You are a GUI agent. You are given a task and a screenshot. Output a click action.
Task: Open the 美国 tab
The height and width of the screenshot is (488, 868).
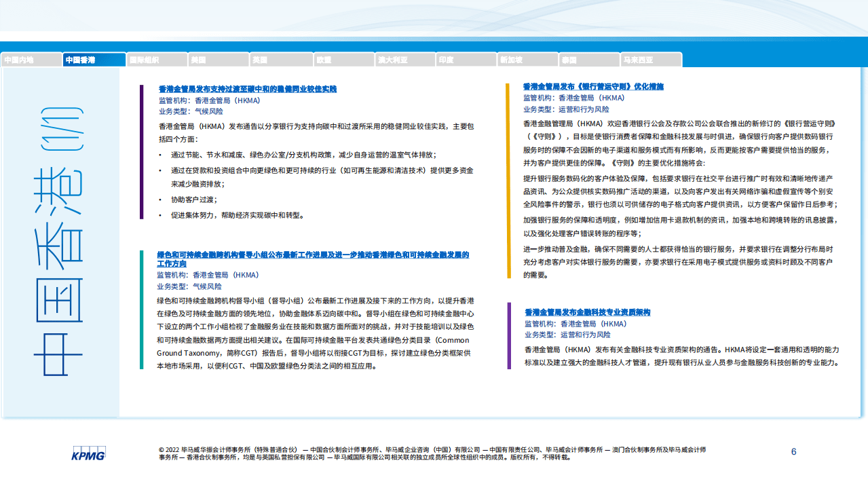pyautogui.click(x=217, y=58)
